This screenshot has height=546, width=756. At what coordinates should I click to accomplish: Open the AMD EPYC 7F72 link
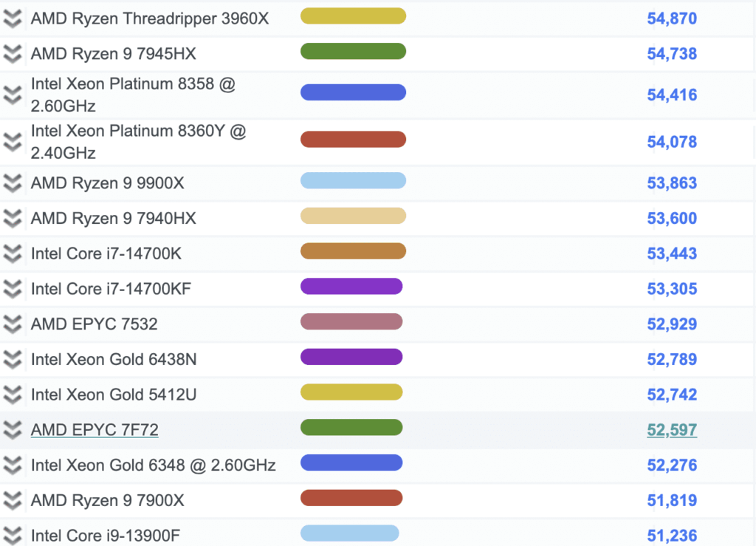coord(94,430)
